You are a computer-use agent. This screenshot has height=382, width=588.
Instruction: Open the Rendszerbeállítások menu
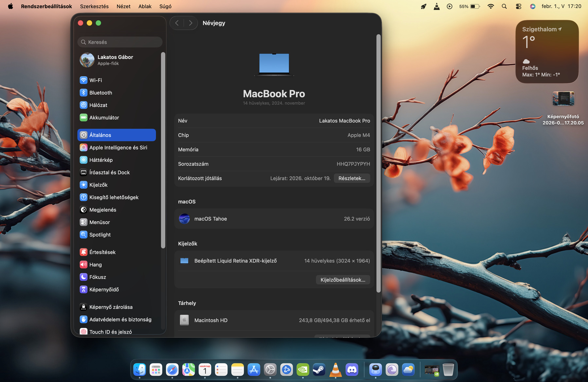[46, 6]
